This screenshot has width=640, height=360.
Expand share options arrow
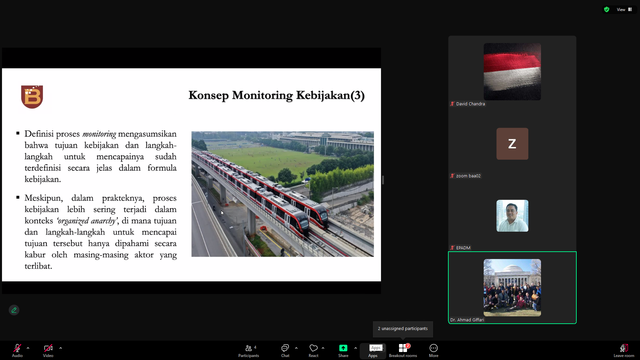(x=356, y=348)
